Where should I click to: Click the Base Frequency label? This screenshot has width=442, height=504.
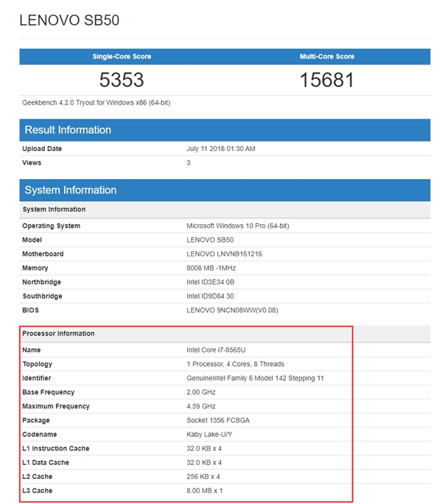(48, 392)
